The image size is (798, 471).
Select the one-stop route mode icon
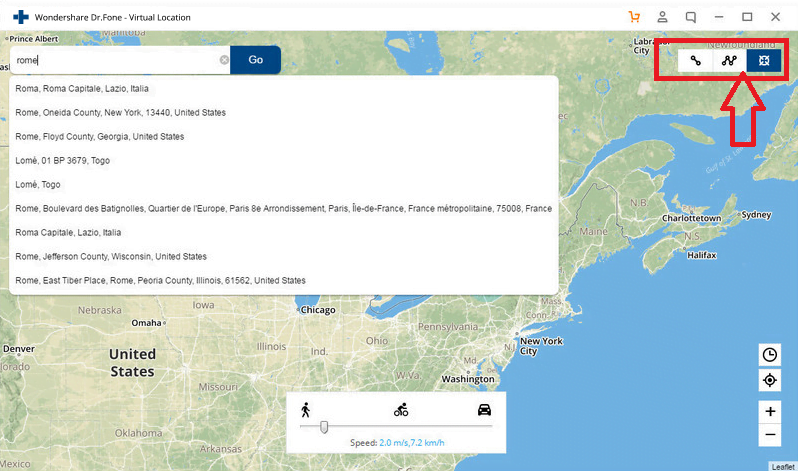pos(695,60)
